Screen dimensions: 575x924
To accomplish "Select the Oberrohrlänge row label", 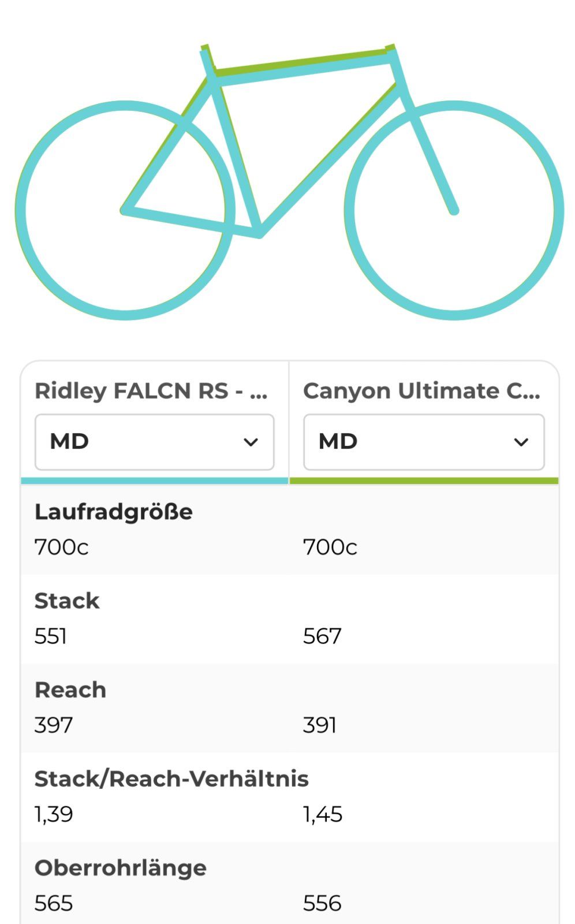I will (x=121, y=867).
